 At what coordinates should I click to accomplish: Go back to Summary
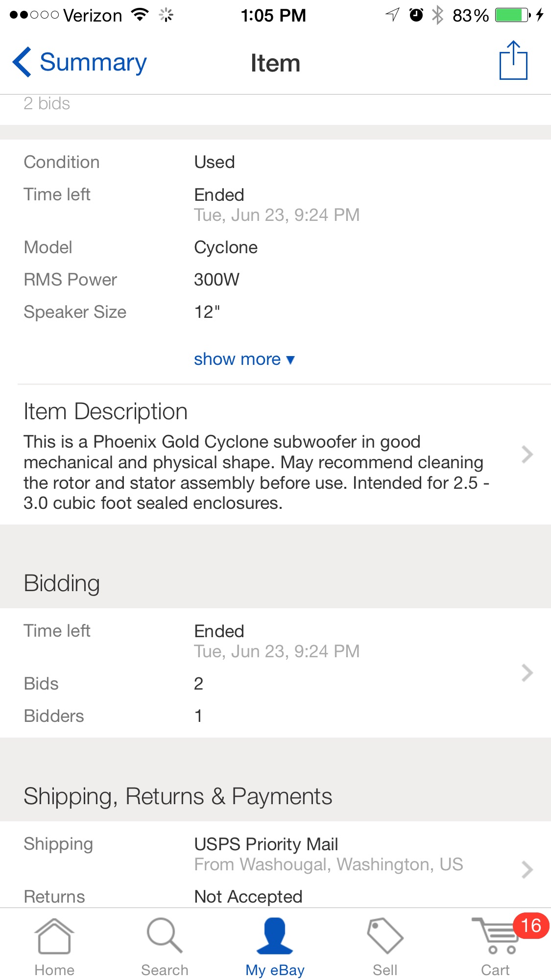click(x=93, y=63)
